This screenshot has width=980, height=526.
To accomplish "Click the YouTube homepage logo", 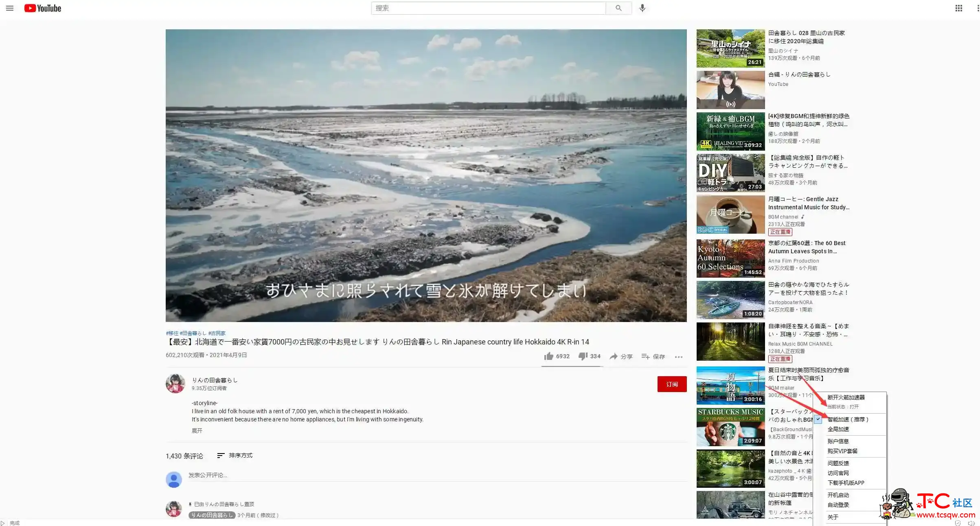I will tap(42, 8).
